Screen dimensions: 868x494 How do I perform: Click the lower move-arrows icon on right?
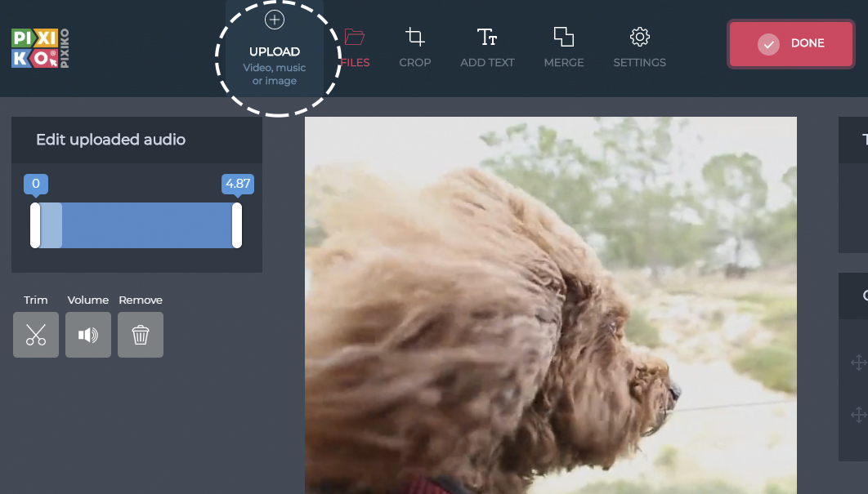(858, 414)
